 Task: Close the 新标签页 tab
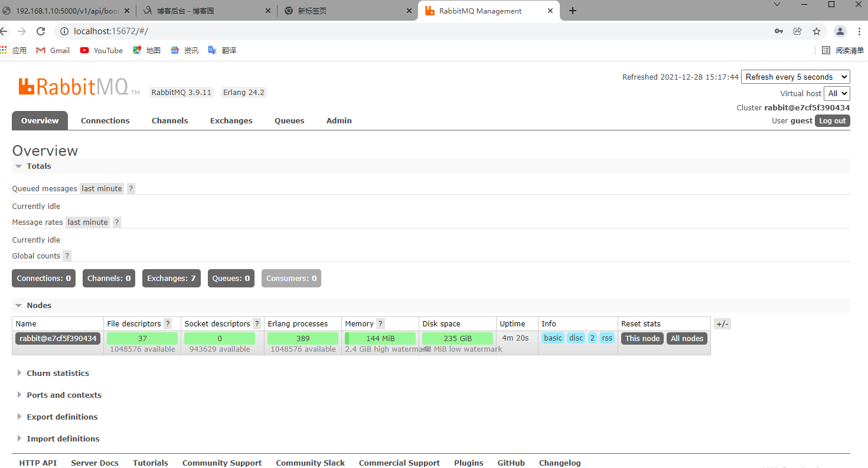pos(409,11)
